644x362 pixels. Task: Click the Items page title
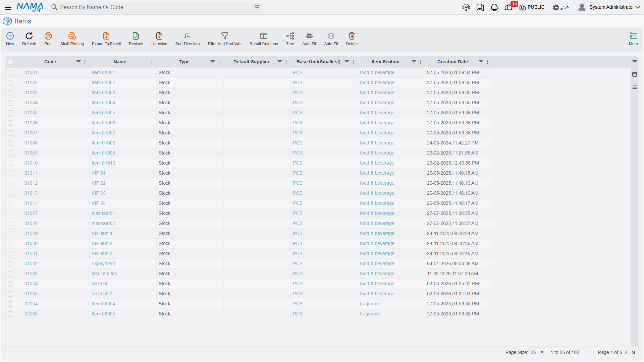[23, 21]
